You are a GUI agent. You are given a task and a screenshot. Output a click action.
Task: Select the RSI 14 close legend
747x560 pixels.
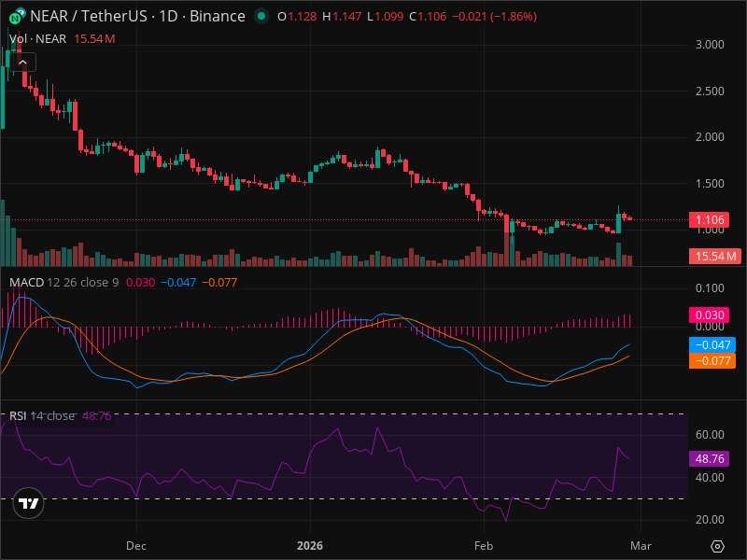point(42,415)
